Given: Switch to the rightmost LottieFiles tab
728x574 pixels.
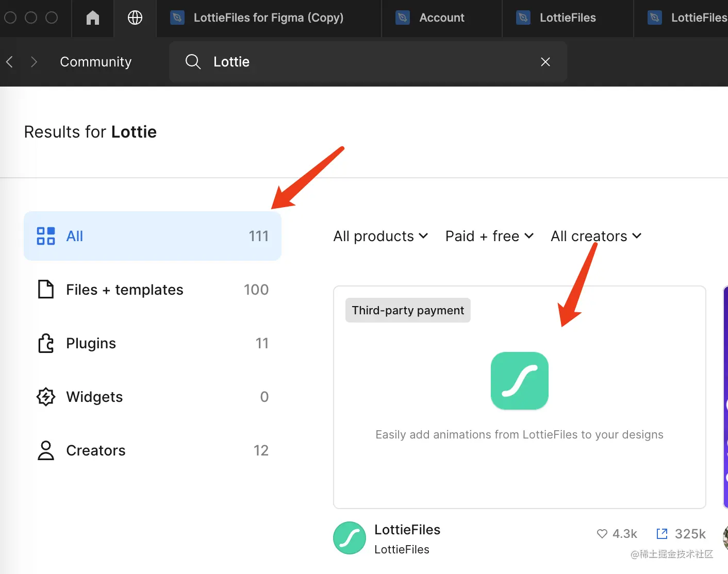Looking at the screenshot, I should pos(681,18).
